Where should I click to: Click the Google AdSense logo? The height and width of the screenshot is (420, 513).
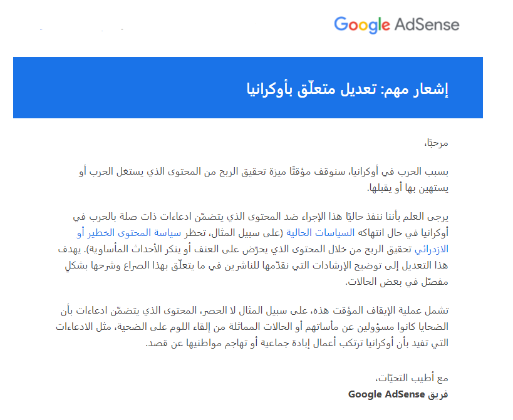(x=396, y=25)
